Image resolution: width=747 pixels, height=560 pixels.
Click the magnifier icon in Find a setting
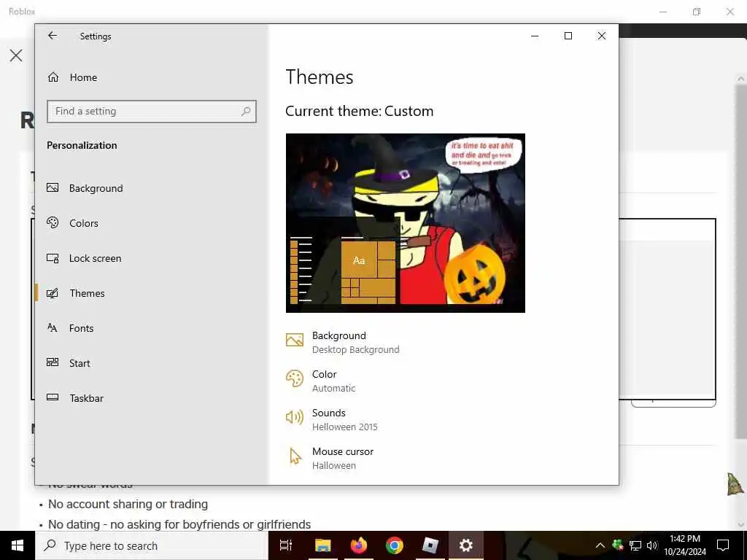tap(246, 112)
